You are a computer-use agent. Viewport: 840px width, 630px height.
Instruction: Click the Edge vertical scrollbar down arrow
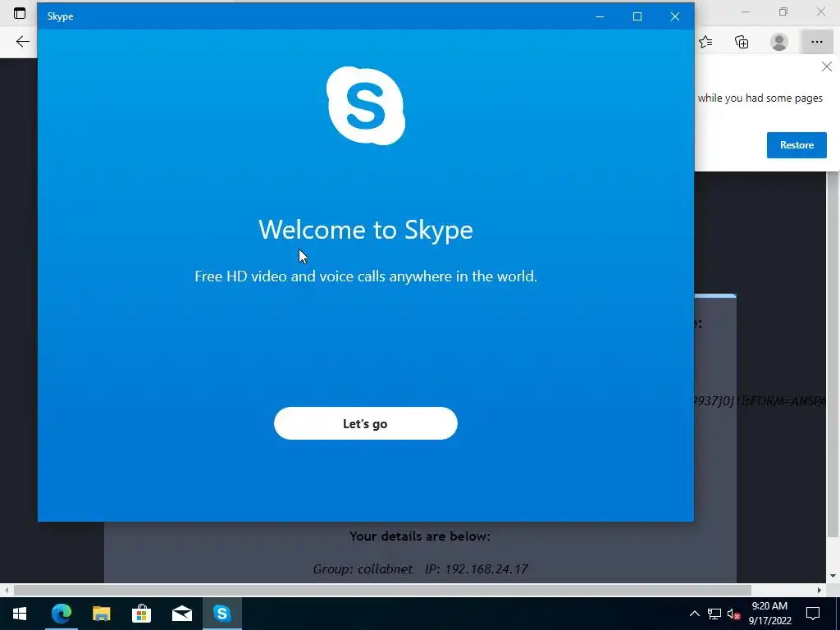pyautogui.click(x=833, y=577)
